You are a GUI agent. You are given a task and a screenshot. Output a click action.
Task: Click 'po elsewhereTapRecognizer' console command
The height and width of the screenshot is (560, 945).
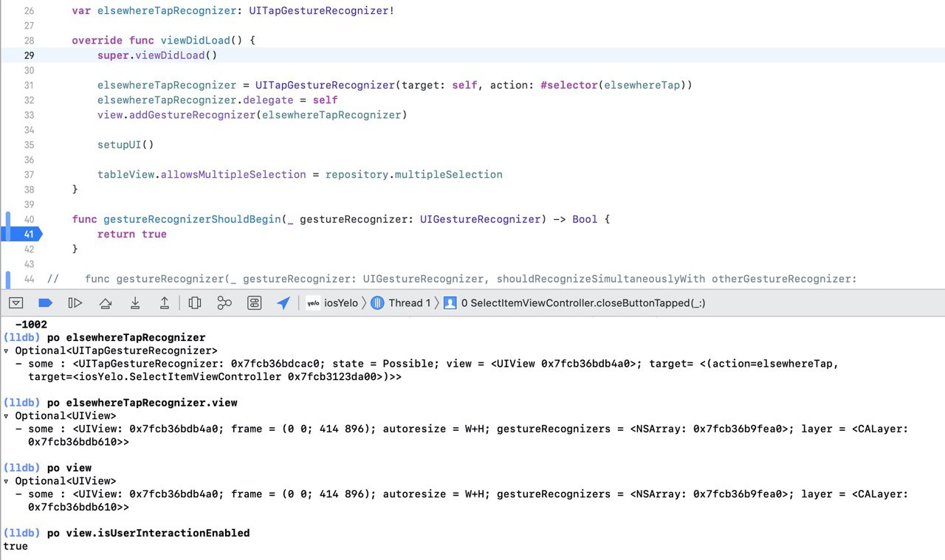[x=126, y=338]
